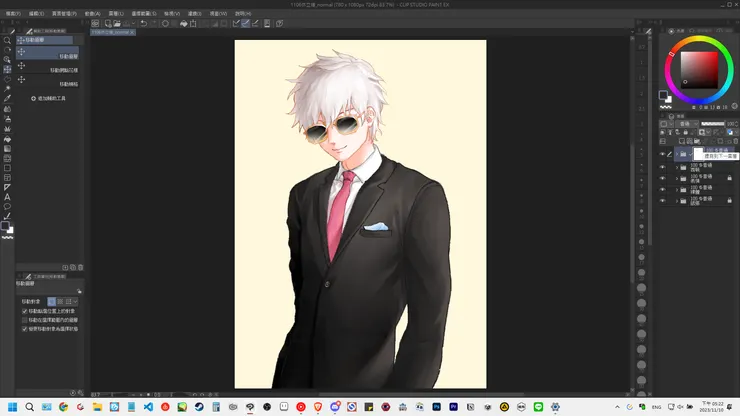Select the Text tool
740x416 pixels.
pyautogui.click(x=7, y=197)
